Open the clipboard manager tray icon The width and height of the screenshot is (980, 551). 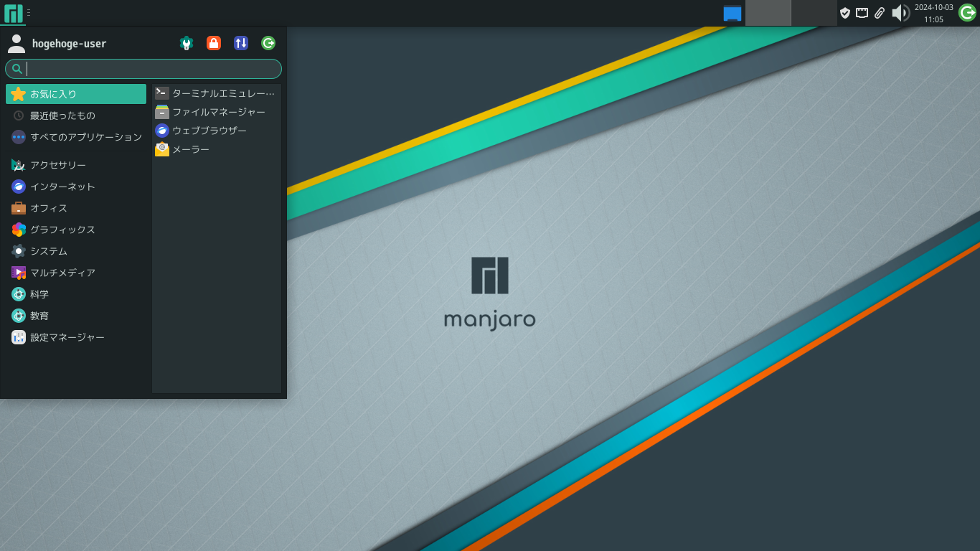tap(880, 13)
